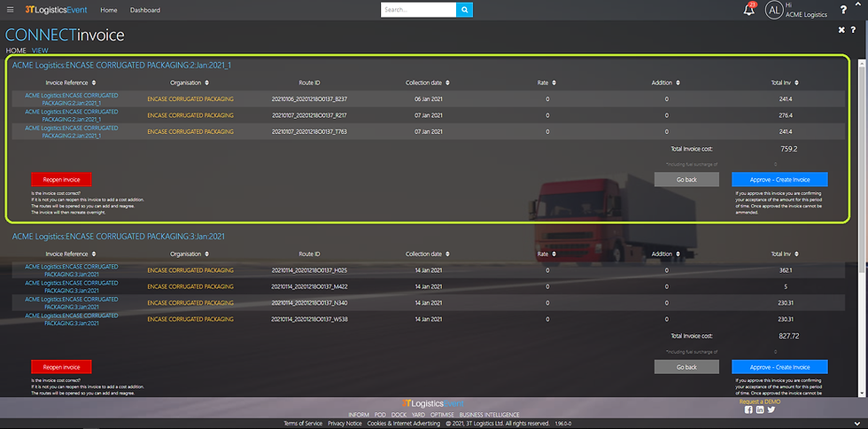Viewport: 868px width, 429px height.
Task: Click the Request a DEMO link
Action: point(760,402)
